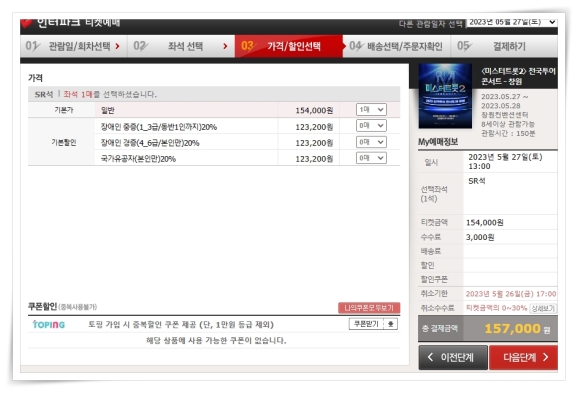Click the 상세보기 cancellation fee button
Image resolution: width=578 pixels, height=393 pixels.
click(543, 308)
